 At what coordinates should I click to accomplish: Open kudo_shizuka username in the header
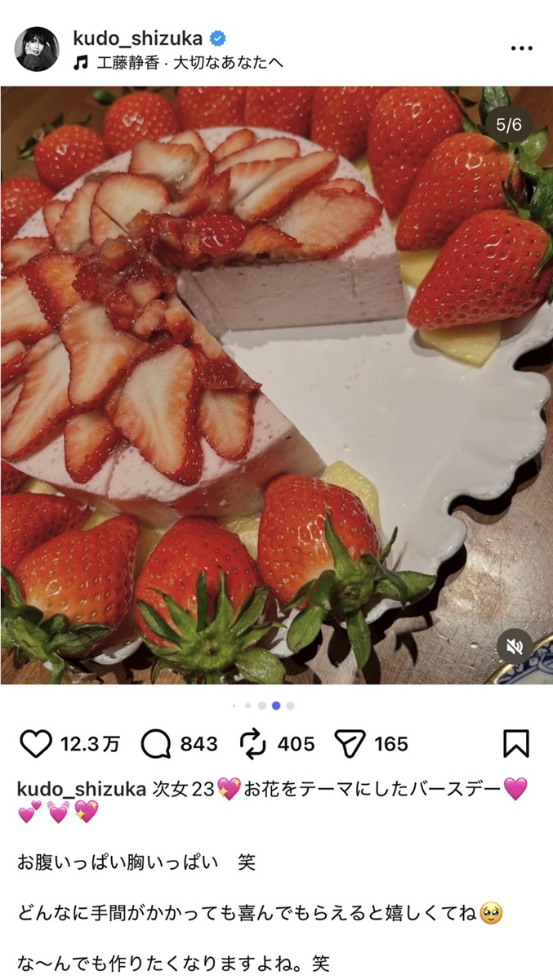(x=137, y=38)
